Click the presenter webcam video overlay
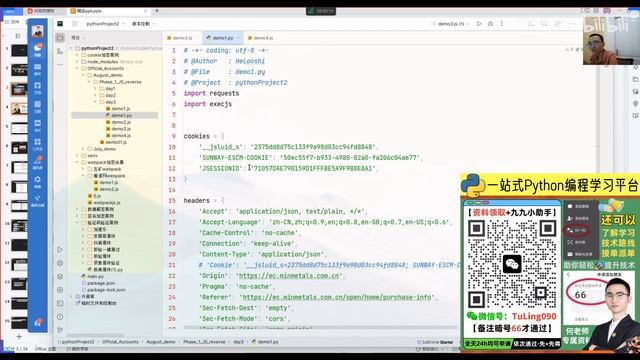This screenshot has height=360, width=640. point(611,40)
